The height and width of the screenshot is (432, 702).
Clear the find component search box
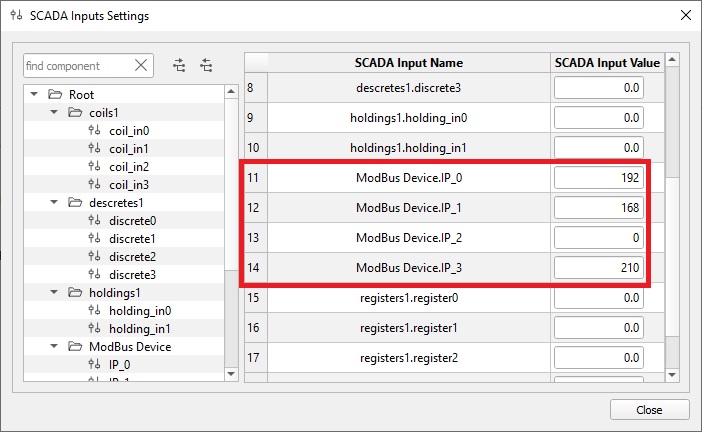(x=141, y=66)
